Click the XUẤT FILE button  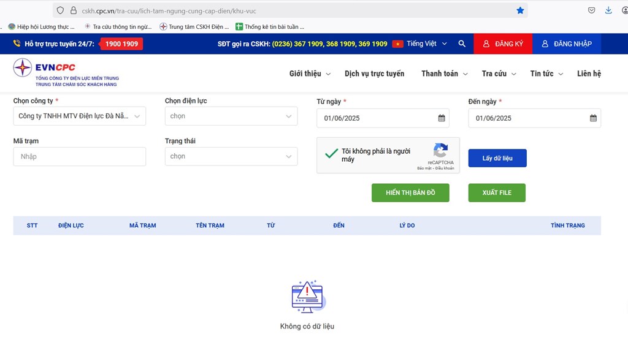coord(497,193)
